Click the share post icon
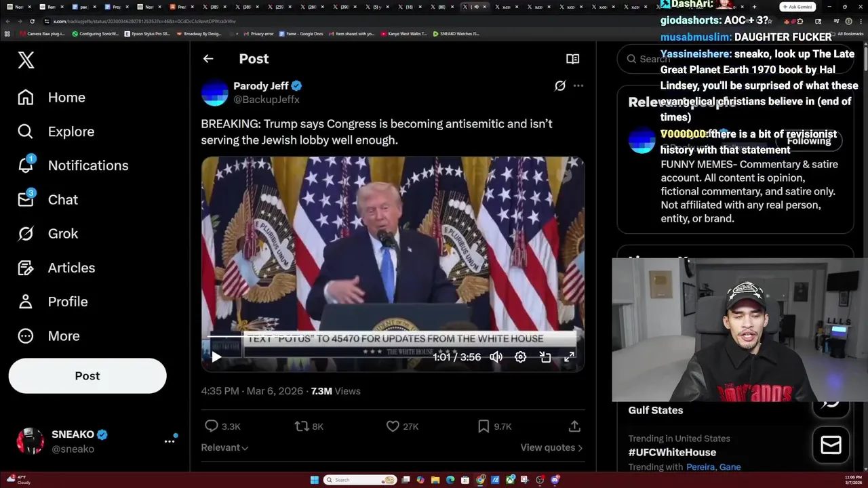 click(574, 426)
